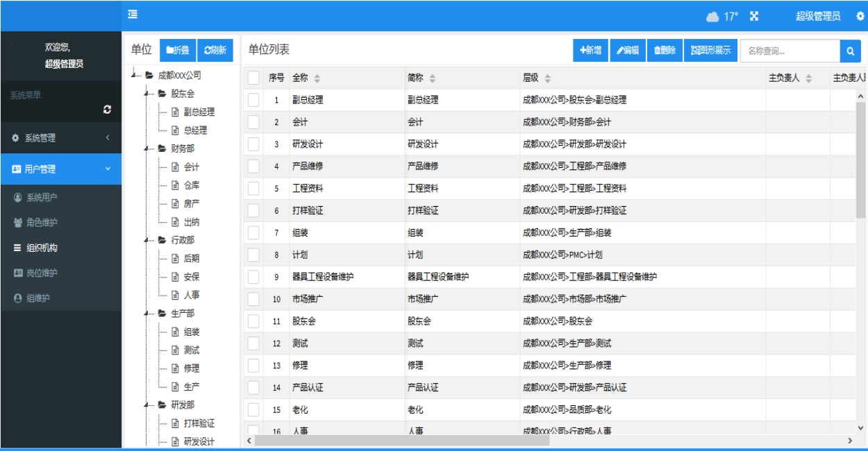868x451 pixels.
Task: Click the file icon beside 仓库 in tree
Action: click(x=175, y=185)
